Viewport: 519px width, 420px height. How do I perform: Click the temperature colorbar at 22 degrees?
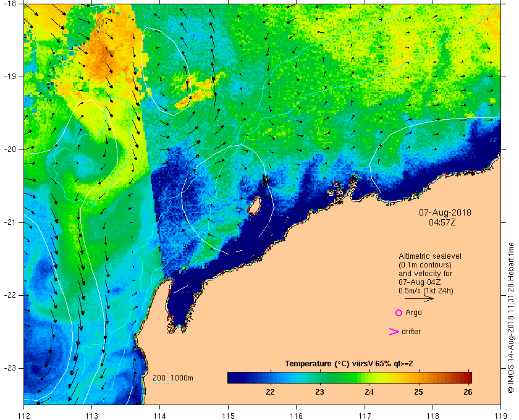coord(271,377)
